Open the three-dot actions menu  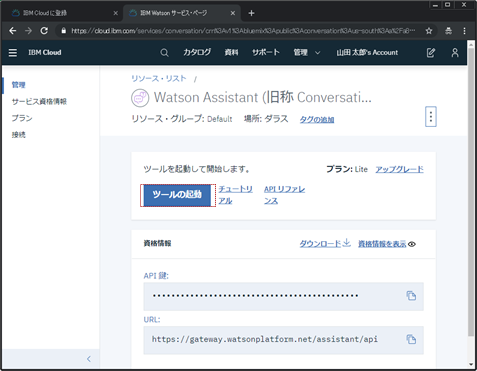(x=431, y=117)
